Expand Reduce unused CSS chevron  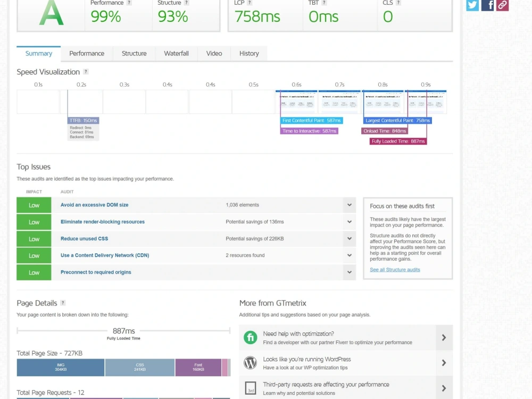[x=349, y=238]
